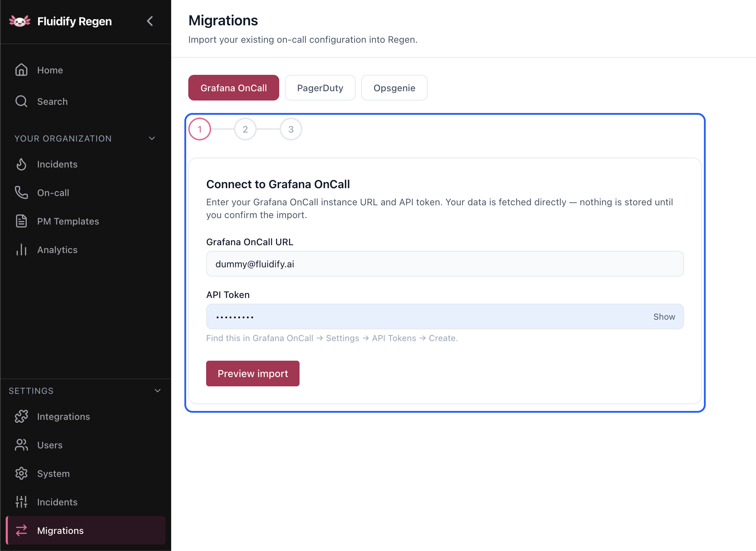The width and height of the screenshot is (756, 551).
Task: Focus the Grafana OnCall URL field
Action: click(445, 264)
